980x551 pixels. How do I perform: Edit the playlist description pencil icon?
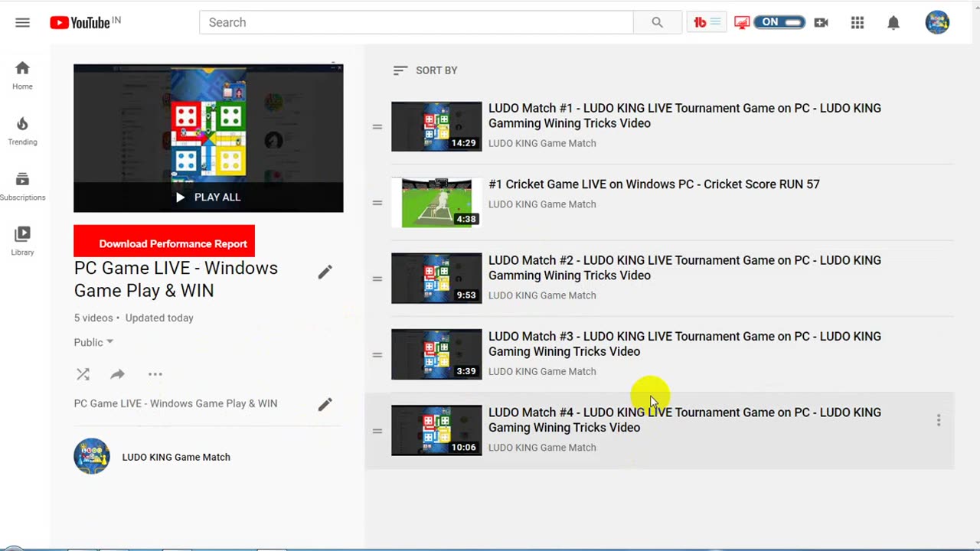(x=325, y=404)
